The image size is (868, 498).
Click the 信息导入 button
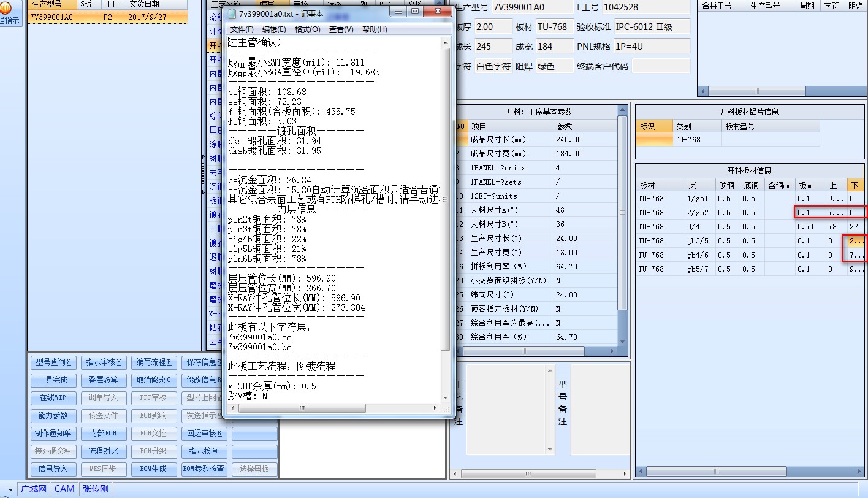[54, 469]
